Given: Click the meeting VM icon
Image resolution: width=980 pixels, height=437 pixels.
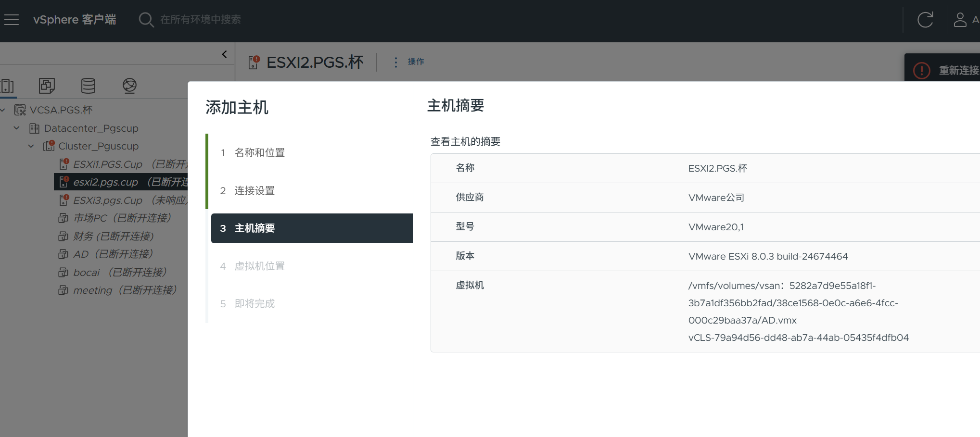Looking at the screenshot, I should point(63,290).
